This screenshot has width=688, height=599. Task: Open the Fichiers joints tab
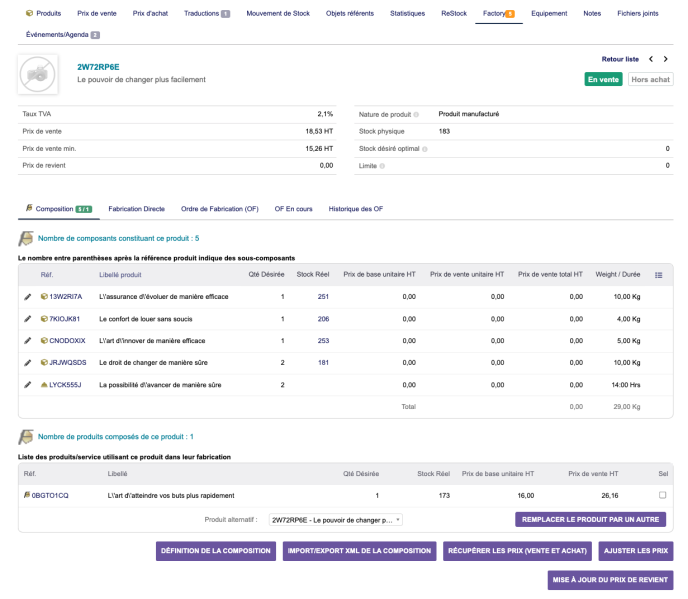point(638,14)
